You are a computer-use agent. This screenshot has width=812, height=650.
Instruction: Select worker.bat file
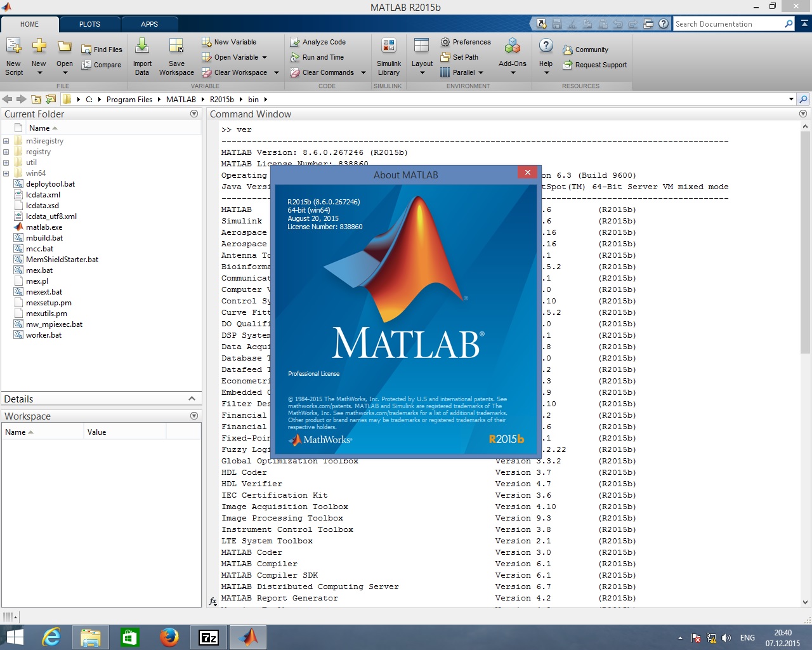coord(43,335)
